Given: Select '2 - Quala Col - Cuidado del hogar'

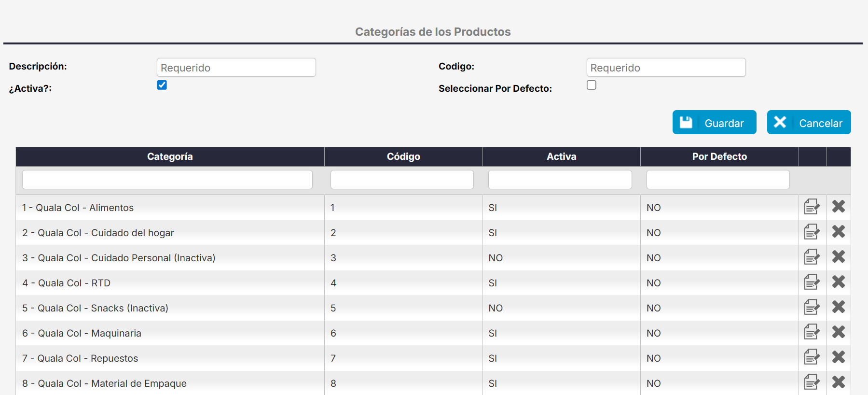Looking at the screenshot, I should [170, 233].
